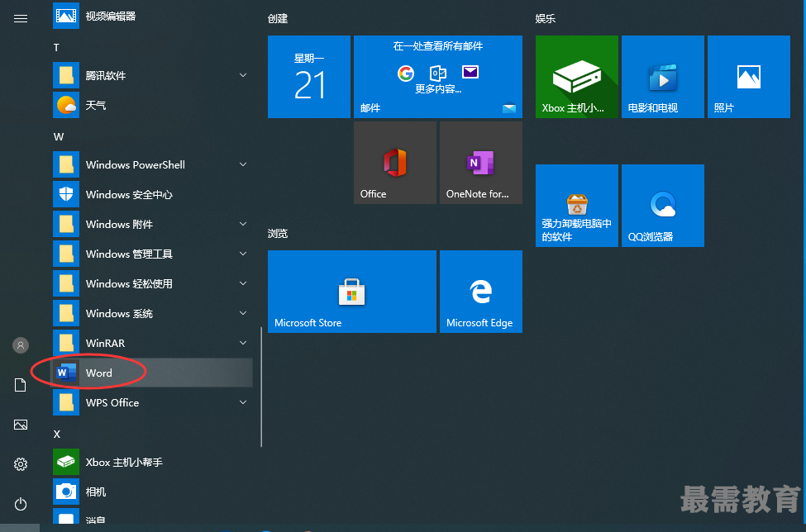
Task: Expand the Windows 管理工具 chevron
Action: point(243,254)
